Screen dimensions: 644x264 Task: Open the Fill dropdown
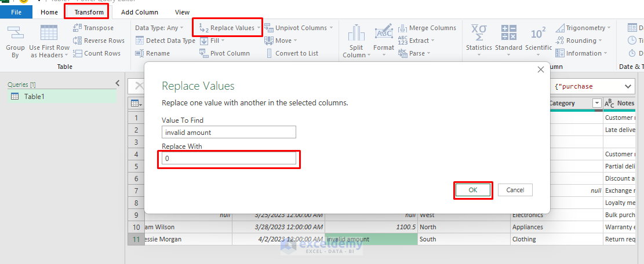(x=212, y=41)
